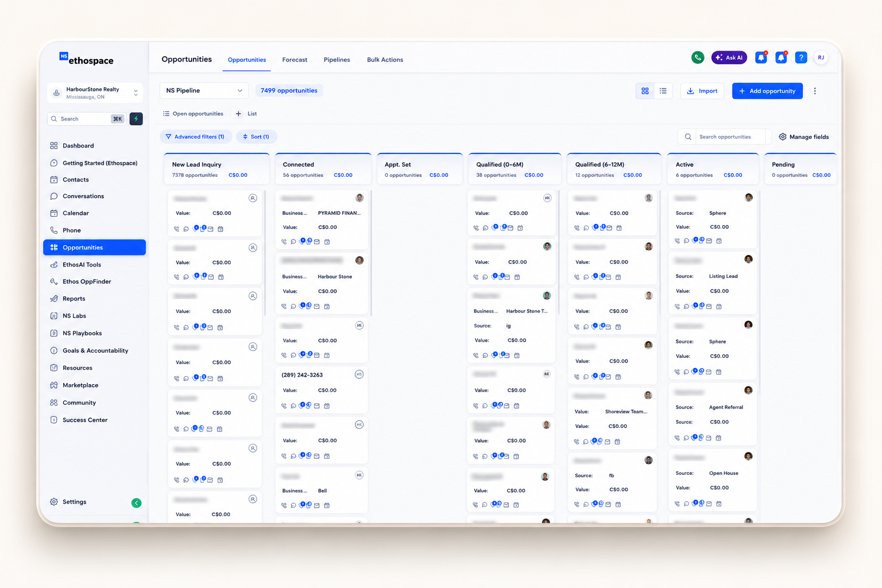Click the Import button
The height and width of the screenshot is (588, 882).
click(702, 91)
